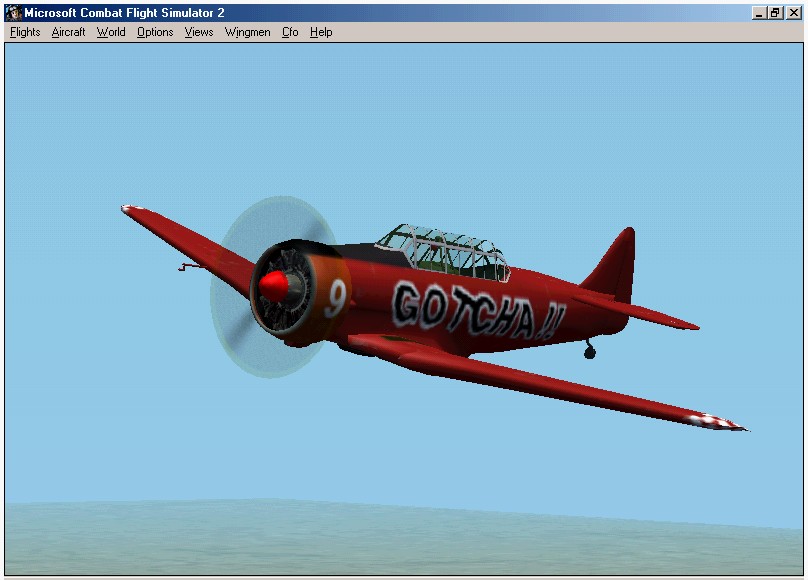808x580 pixels.
Task: Open the Help menu
Action: [x=321, y=32]
